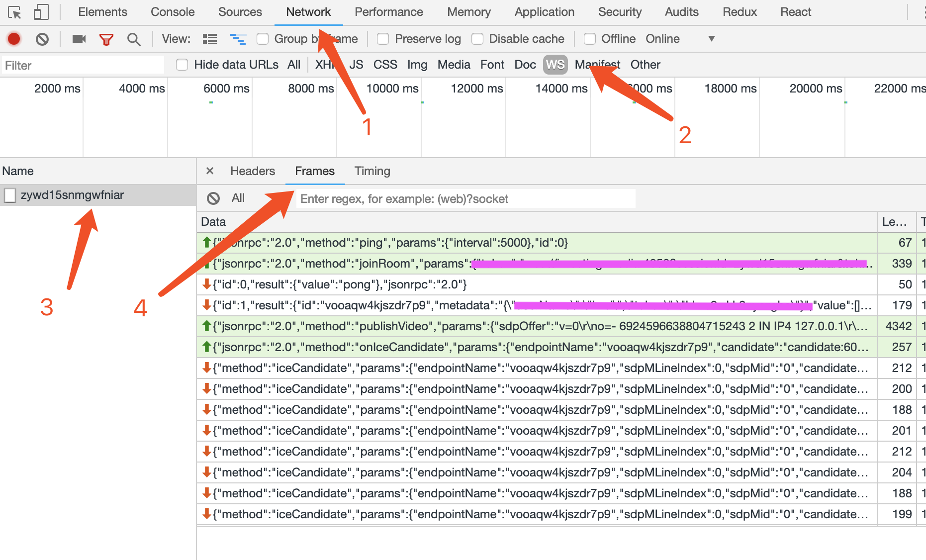The width and height of the screenshot is (926, 560).
Task: Switch to the Timing tab
Action: [x=371, y=171]
